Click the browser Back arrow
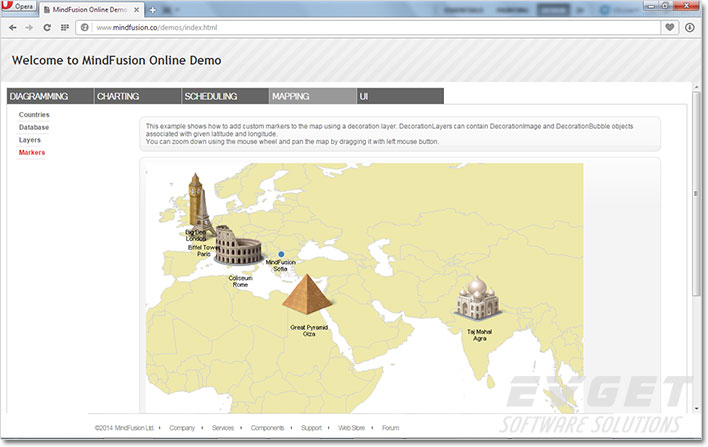Viewport: 708px width, 447px height. pos(13,28)
